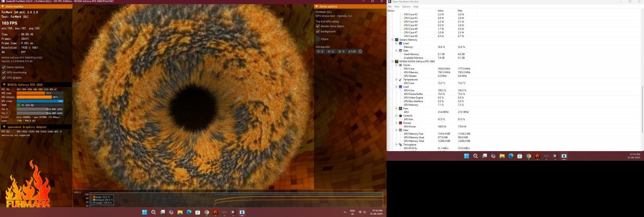Collapse the Demo monitor panel header
644x217 pixels.
[36, 7]
